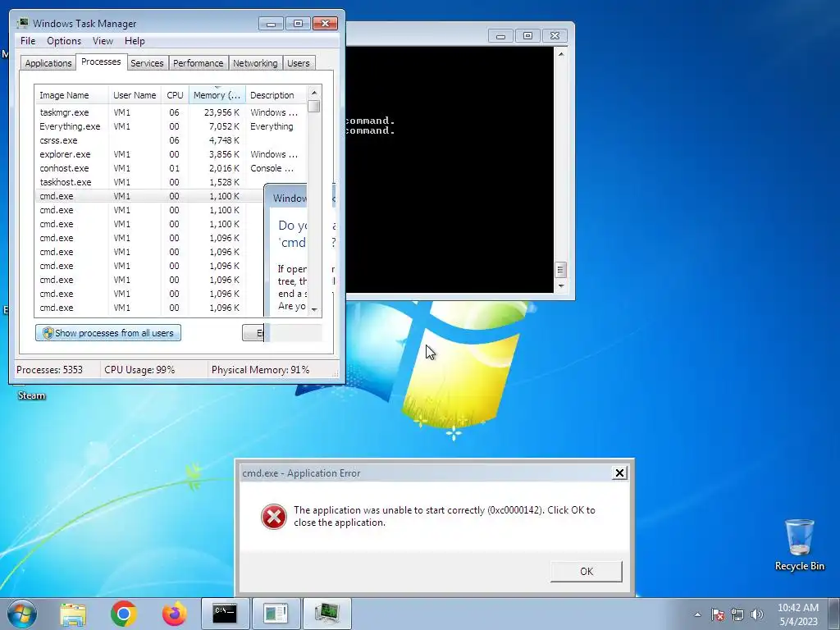Viewport: 840px width, 630px height.
Task: Click the CPU Usage: 99% status entry
Action: [x=139, y=370]
